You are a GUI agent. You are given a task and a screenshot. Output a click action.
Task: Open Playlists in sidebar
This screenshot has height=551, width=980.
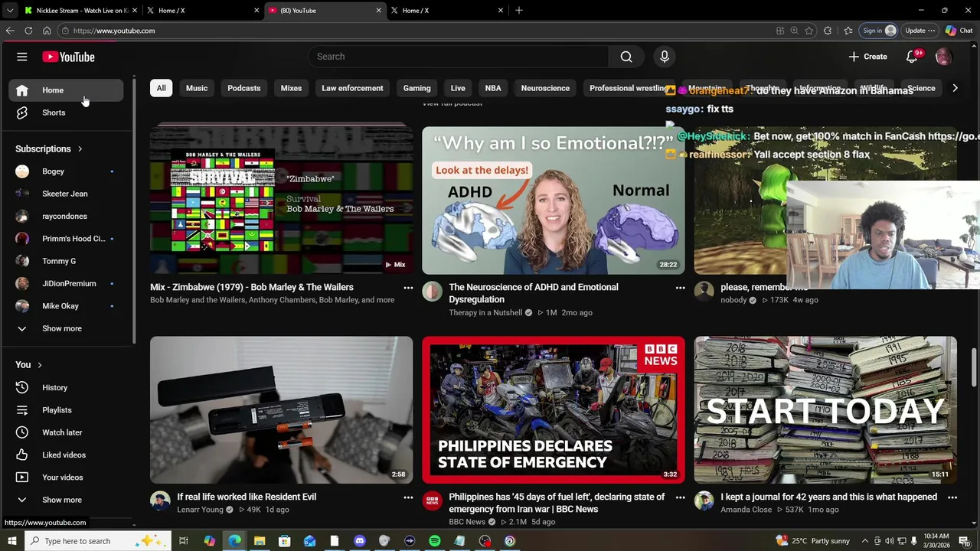click(66, 410)
